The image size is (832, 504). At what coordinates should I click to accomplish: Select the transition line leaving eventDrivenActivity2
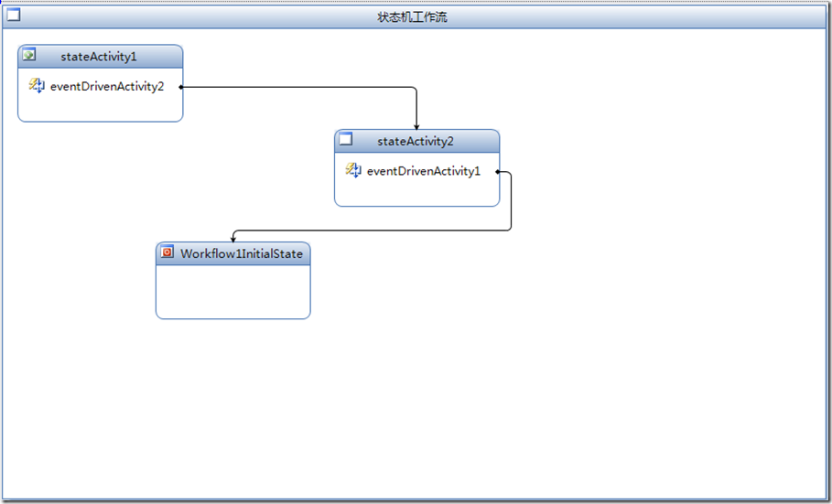302,87
